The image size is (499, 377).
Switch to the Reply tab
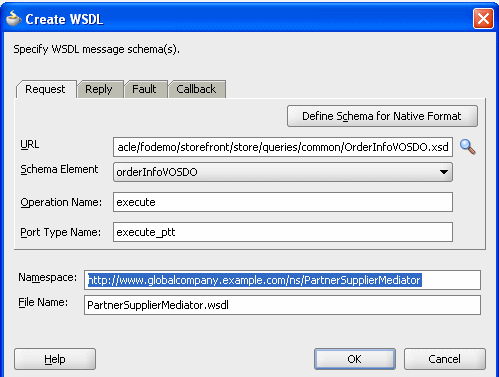click(99, 89)
